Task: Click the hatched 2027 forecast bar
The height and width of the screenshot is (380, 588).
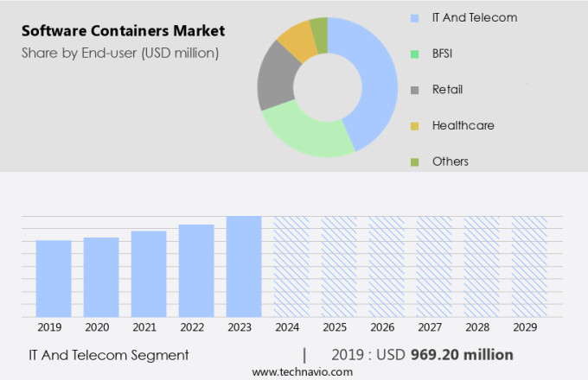Action: [434, 266]
